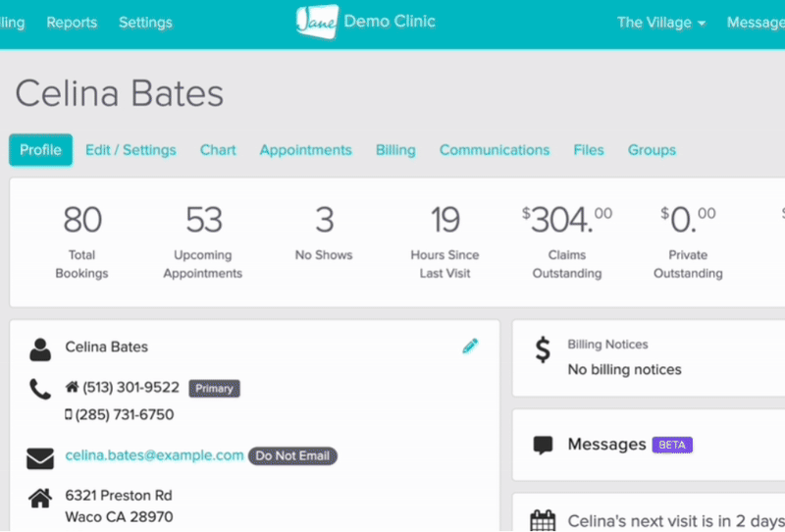
Task: Click the home address icon
Action: tap(40, 499)
